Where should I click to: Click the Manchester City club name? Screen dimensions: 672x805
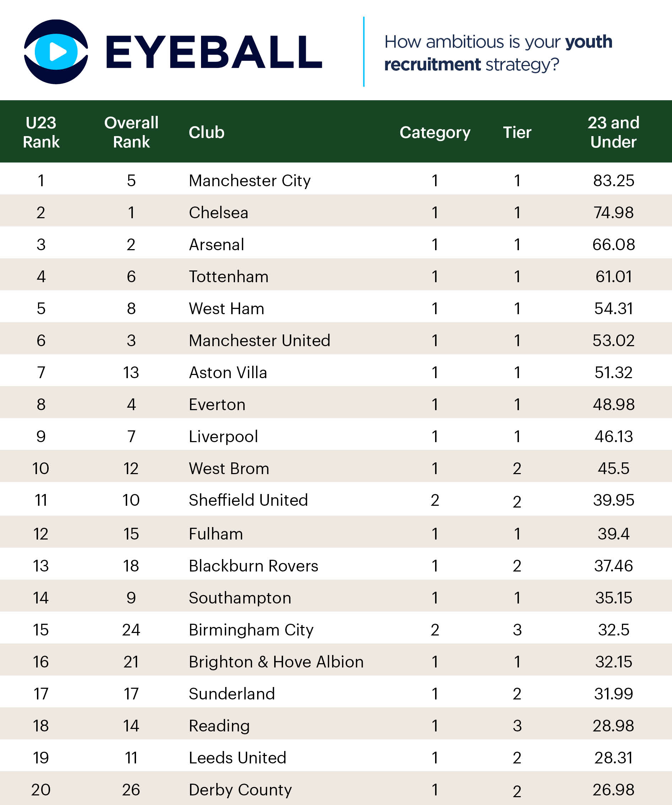[x=250, y=181]
